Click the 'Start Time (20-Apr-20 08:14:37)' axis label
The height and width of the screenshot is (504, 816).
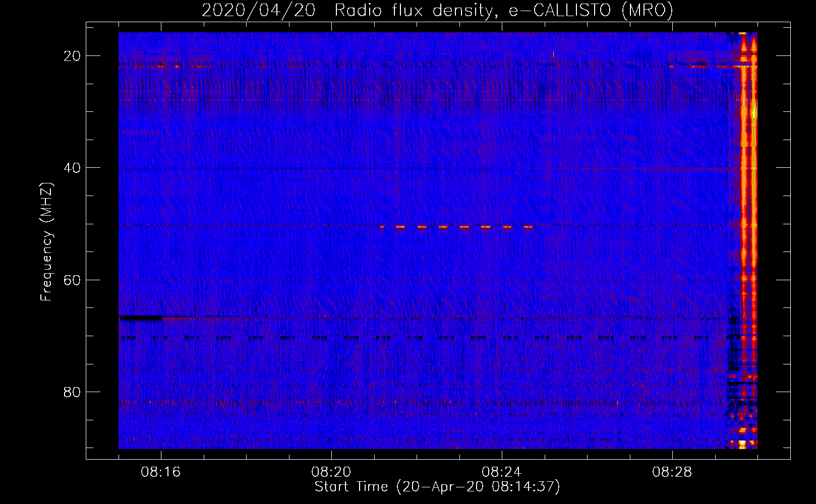click(x=437, y=487)
